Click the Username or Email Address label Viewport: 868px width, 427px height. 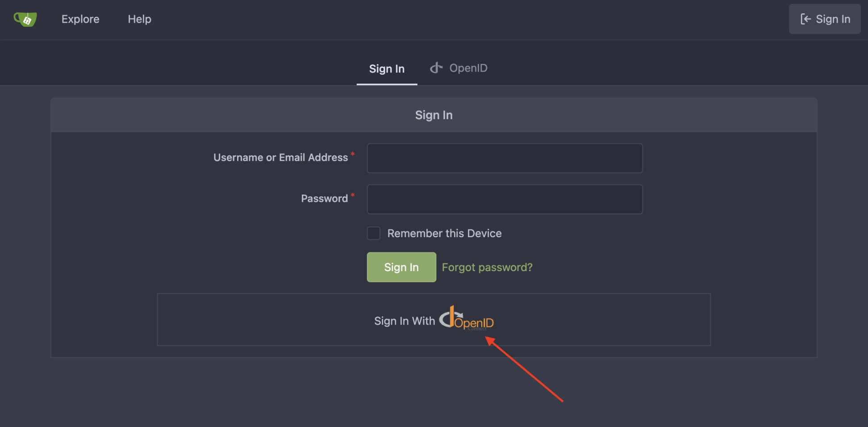(x=280, y=157)
